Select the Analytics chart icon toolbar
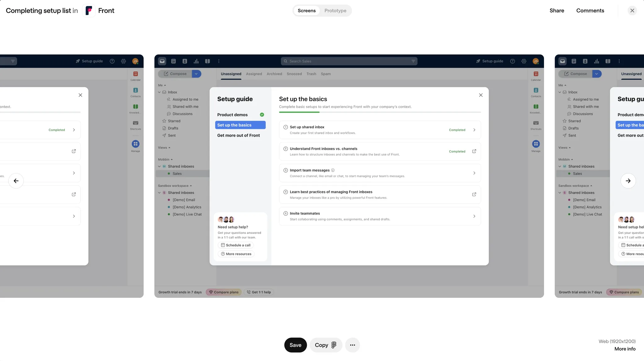The image size is (644, 361). tap(197, 61)
